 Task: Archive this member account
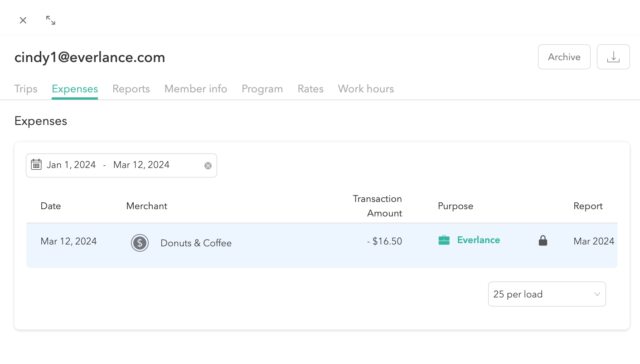(x=564, y=57)
